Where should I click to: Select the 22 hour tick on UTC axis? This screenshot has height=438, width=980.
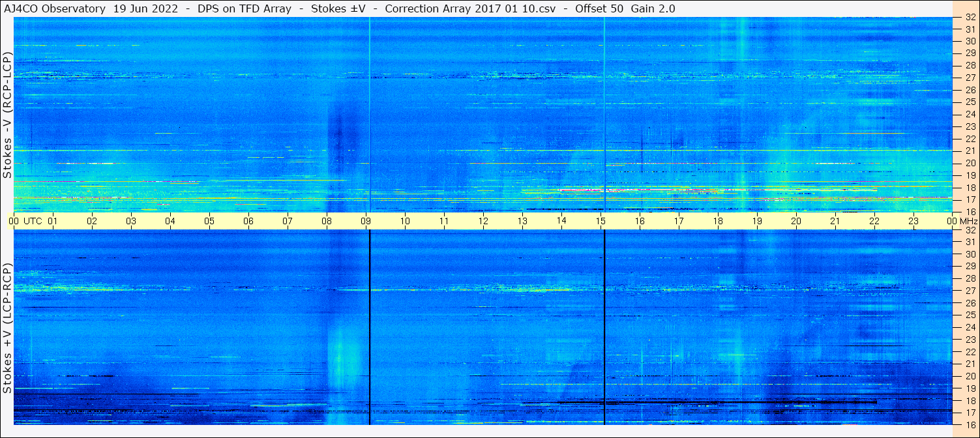(874, 221)
